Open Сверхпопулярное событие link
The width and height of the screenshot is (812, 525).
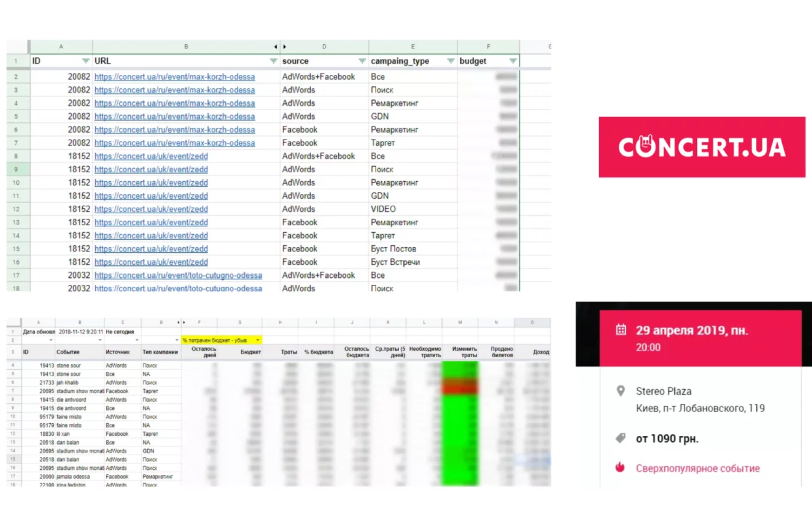tap(698, 468)
